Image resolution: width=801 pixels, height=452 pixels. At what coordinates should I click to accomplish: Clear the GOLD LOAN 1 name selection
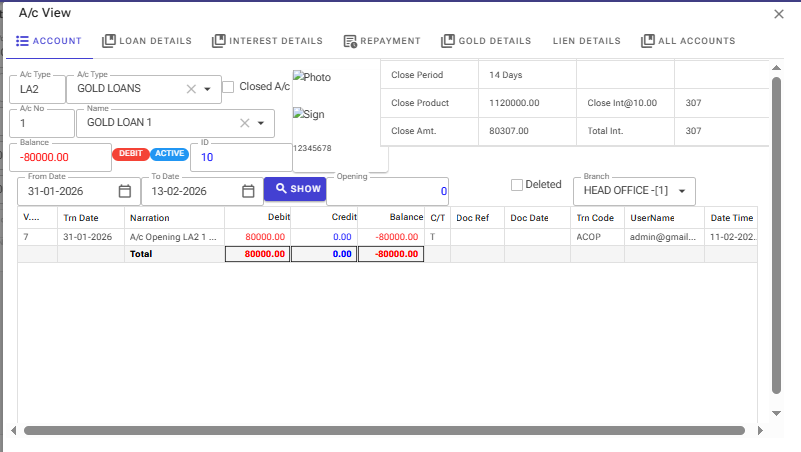244,123
